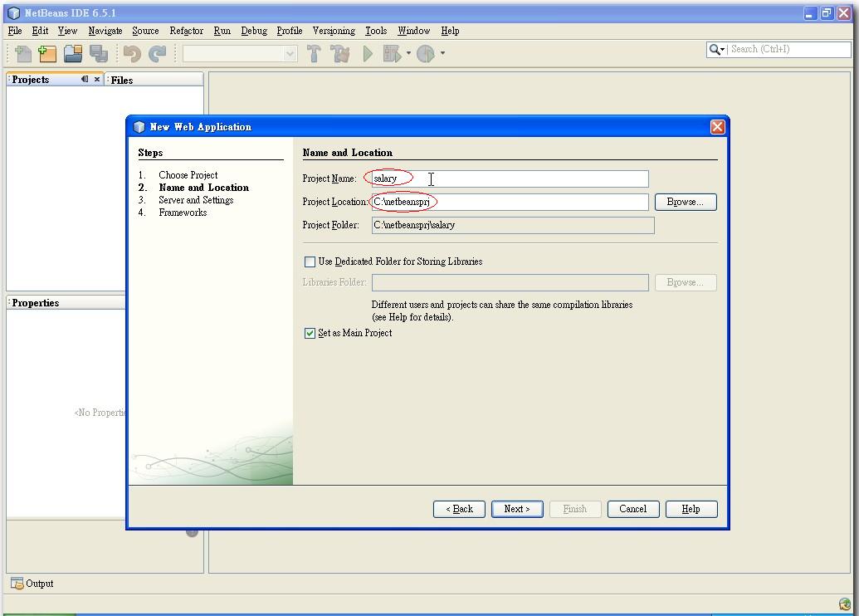Click the Back button
The width and height of the screenshot is (859, 616).
pyautogui.click(x=459, y=509)
